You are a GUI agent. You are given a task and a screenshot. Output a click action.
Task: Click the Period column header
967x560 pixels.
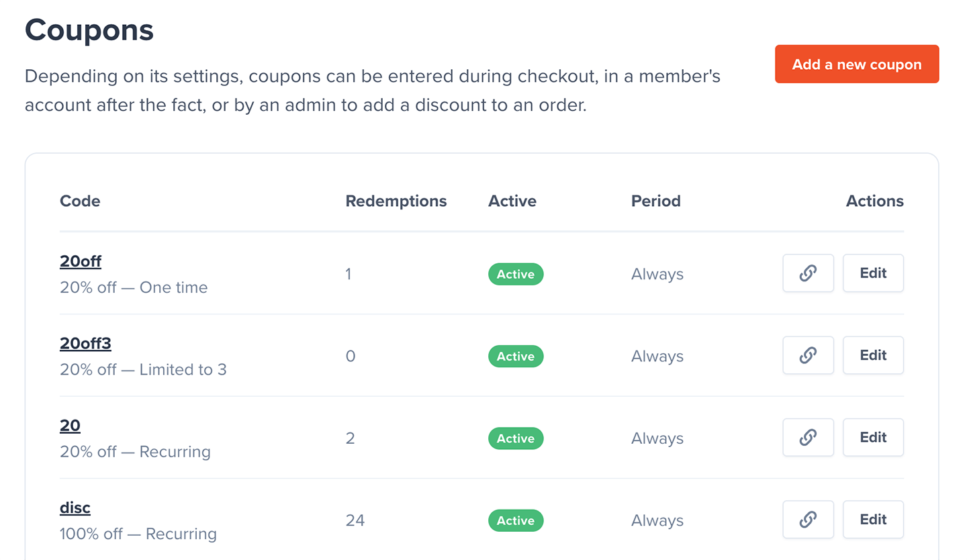click(655, 201)
